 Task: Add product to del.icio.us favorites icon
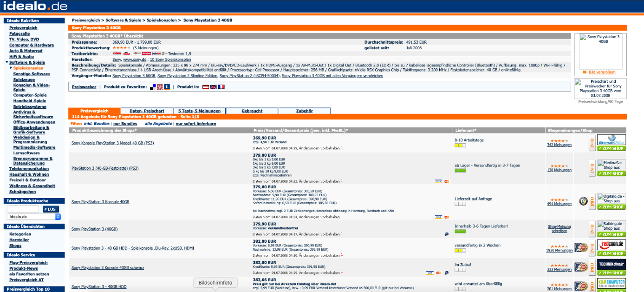(153, 87)
